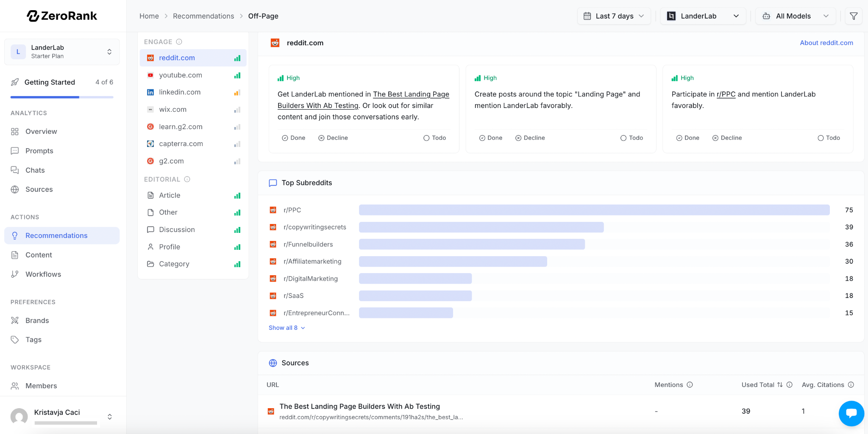The width and height of the screenshot is (868, 434).
Task: Mark the Landing Page posts card Done
Action: 490,138
